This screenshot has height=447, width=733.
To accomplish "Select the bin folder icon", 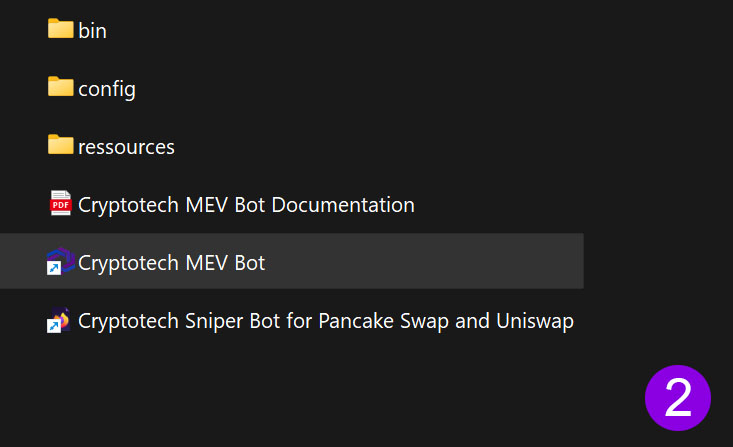I will point(60,29).
